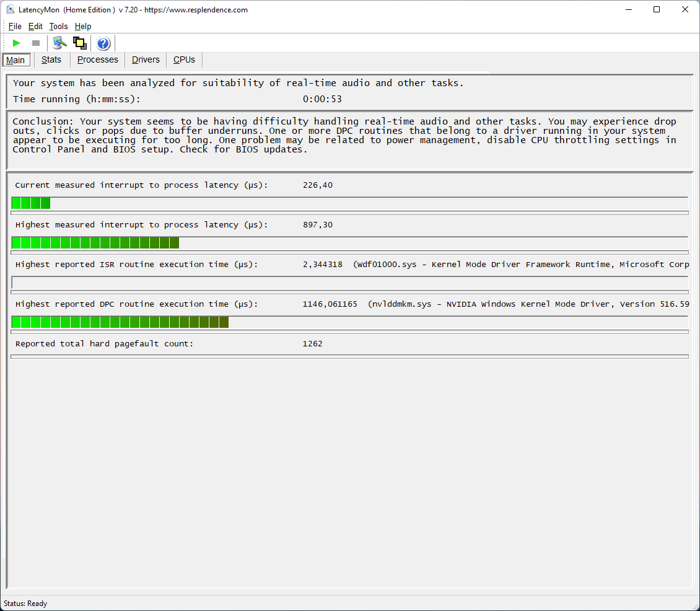Switch to the Main tab
Screen dimensions: 700x611
tap(15, 60)
